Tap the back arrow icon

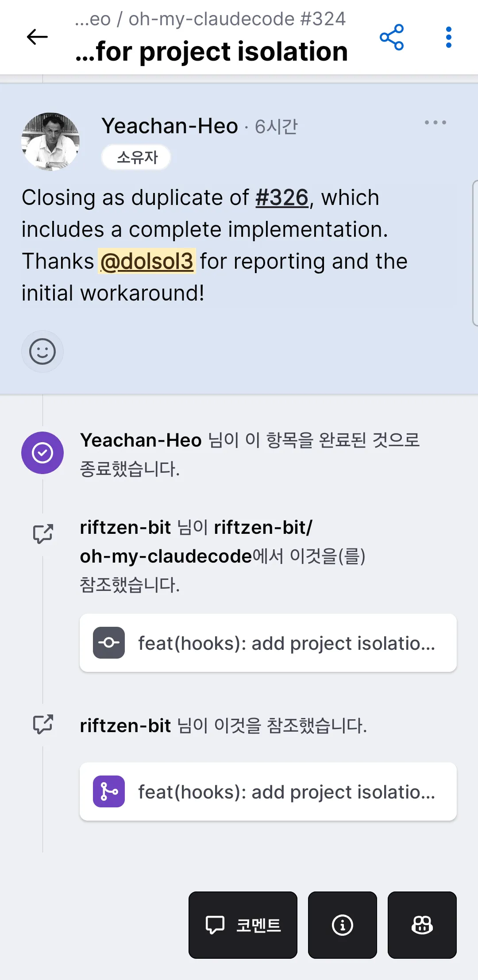(x=37, y=37)
